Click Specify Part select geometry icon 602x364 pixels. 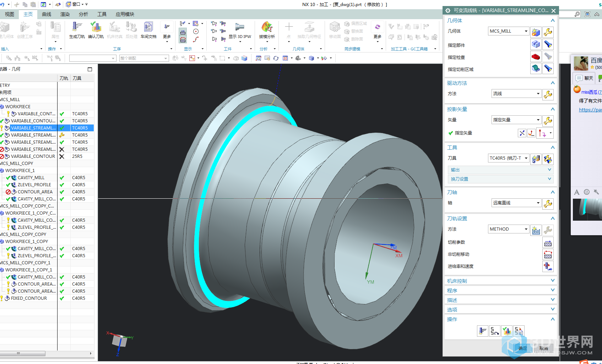pos(536,44)
